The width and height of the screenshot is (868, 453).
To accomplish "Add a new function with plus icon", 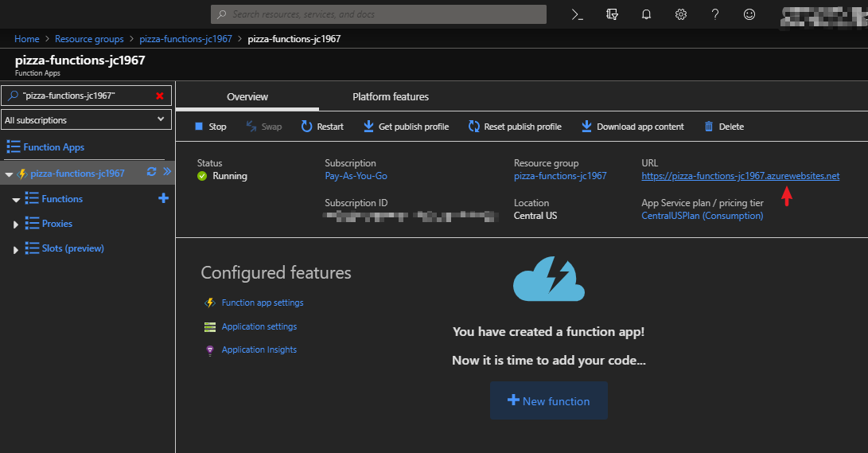I will tap(163, 198).
